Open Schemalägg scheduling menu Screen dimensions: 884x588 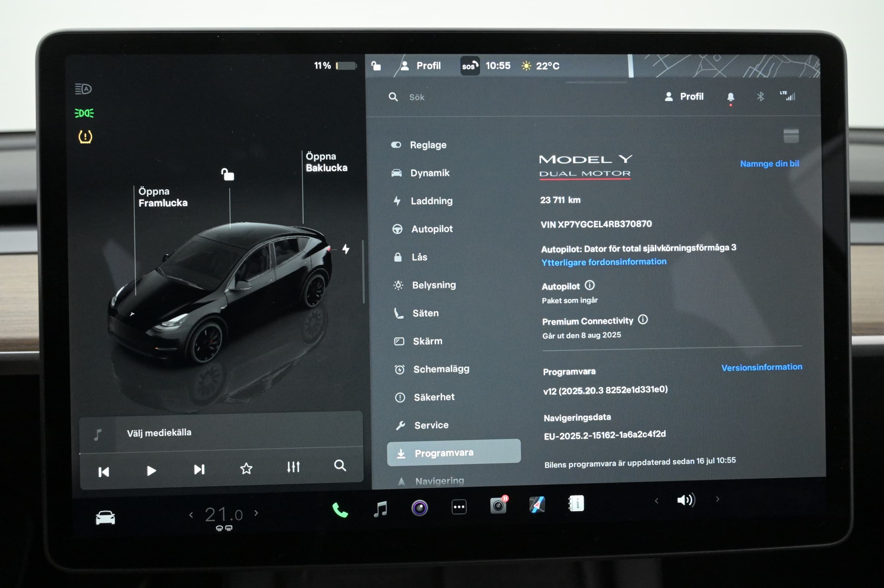[432, 369]
